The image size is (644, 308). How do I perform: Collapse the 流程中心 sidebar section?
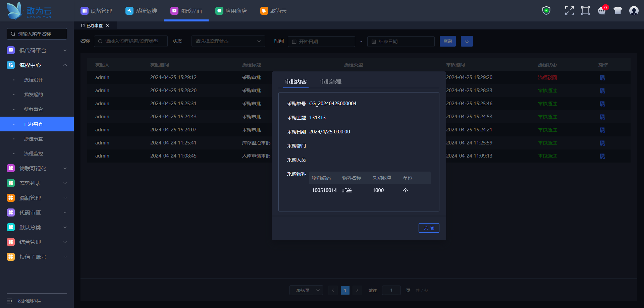pos(37,65)
